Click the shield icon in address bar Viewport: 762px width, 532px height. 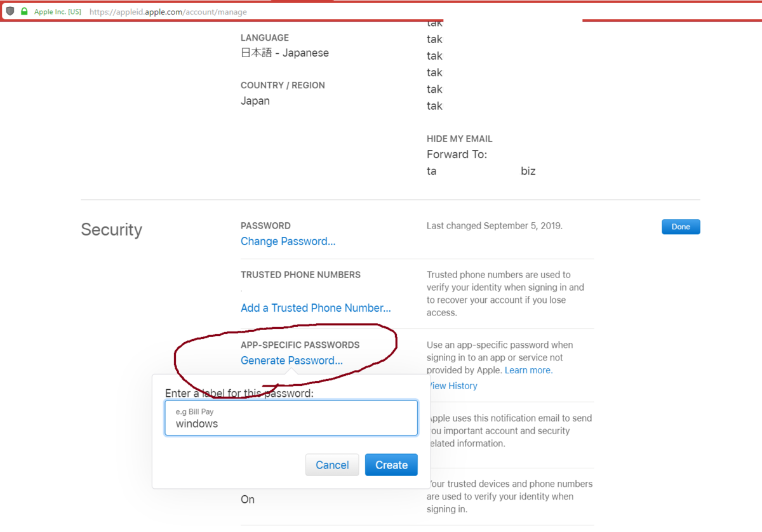10,11
